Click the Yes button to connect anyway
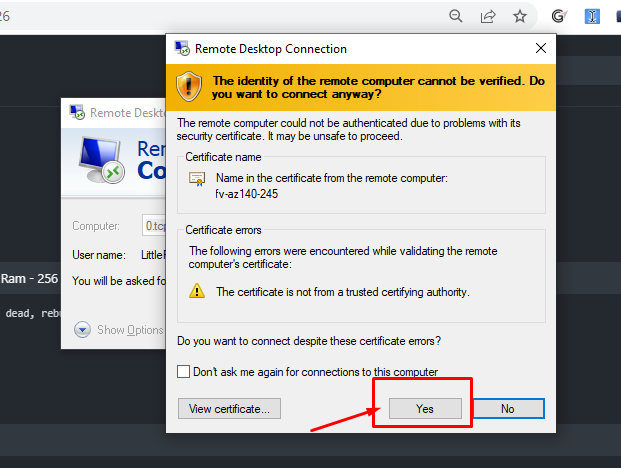Image resolution: width=621 pixels, height=468 pixels. (425, 408)
